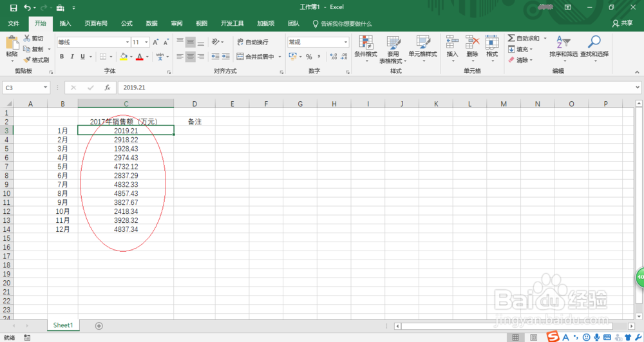
Task: Click the 共享 Share button
Action: (623, 23)
